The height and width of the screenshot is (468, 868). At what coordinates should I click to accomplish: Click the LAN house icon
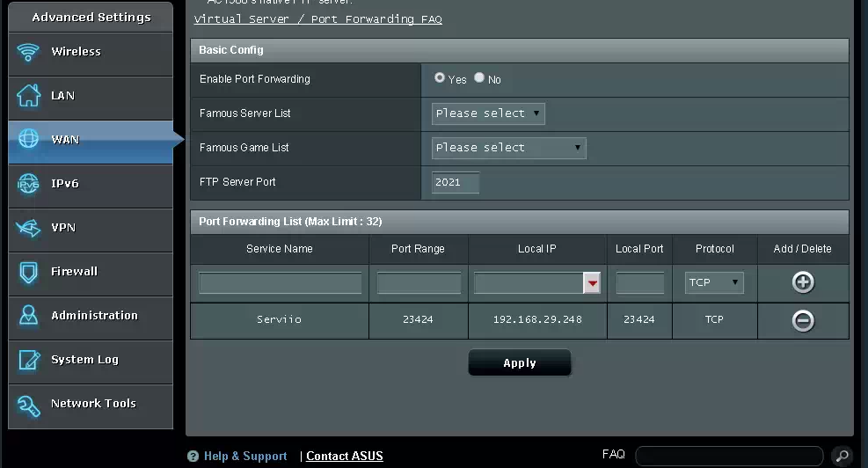(29, 96)
